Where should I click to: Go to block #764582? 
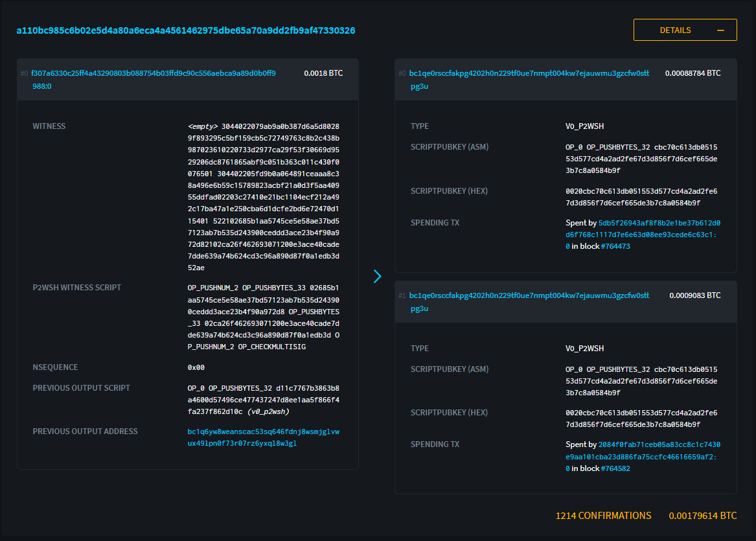[x=615, y=468]
